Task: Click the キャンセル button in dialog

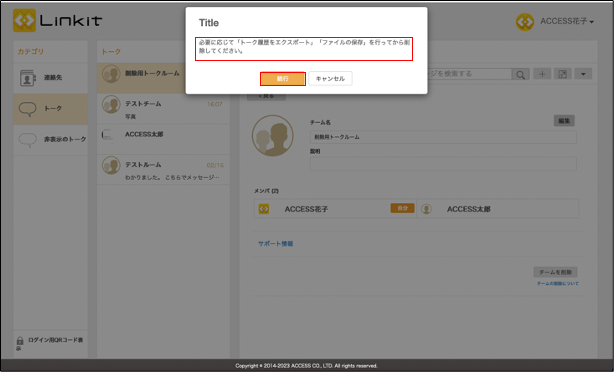Action: (x=330, y=79)
